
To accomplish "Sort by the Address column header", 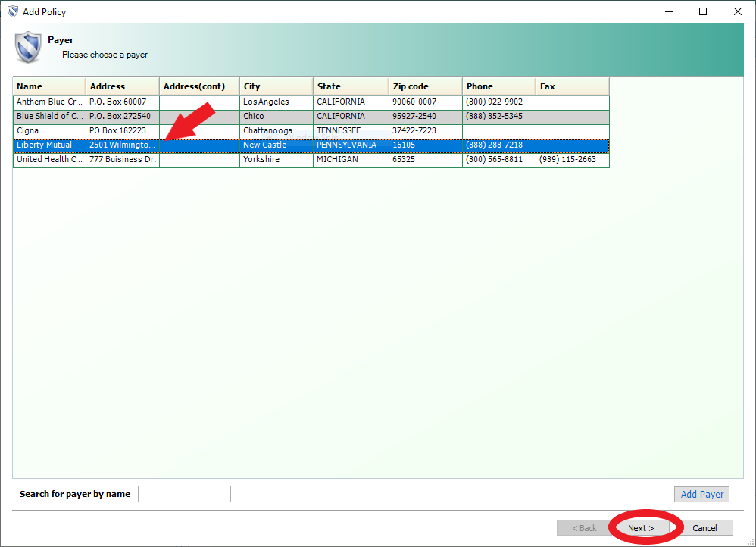I will (122, 86).
